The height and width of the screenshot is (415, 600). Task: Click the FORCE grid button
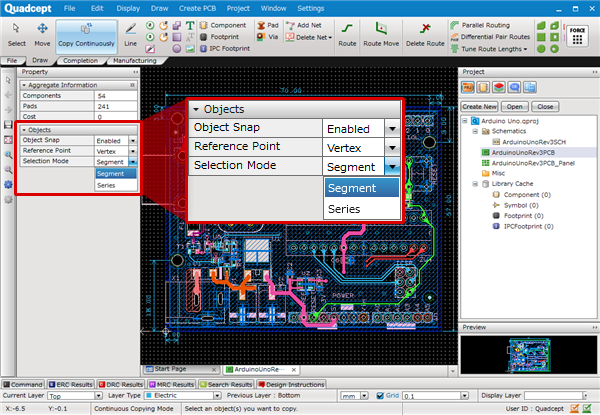577,36
